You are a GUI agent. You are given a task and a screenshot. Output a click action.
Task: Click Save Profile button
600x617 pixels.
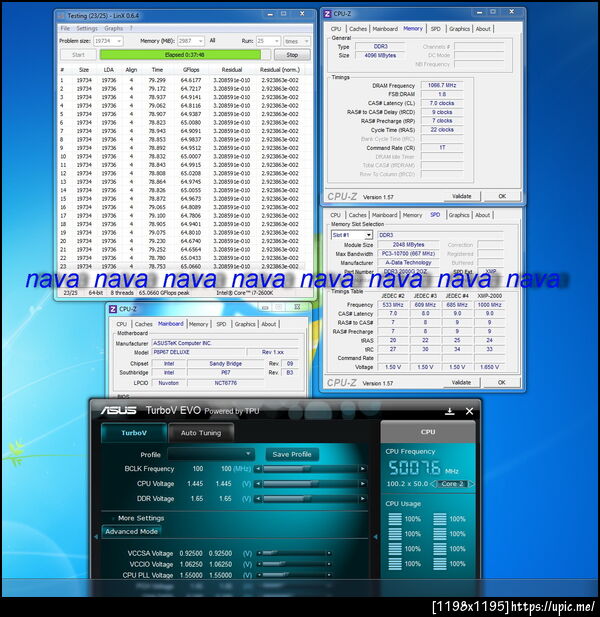click(x=292, y=454)
